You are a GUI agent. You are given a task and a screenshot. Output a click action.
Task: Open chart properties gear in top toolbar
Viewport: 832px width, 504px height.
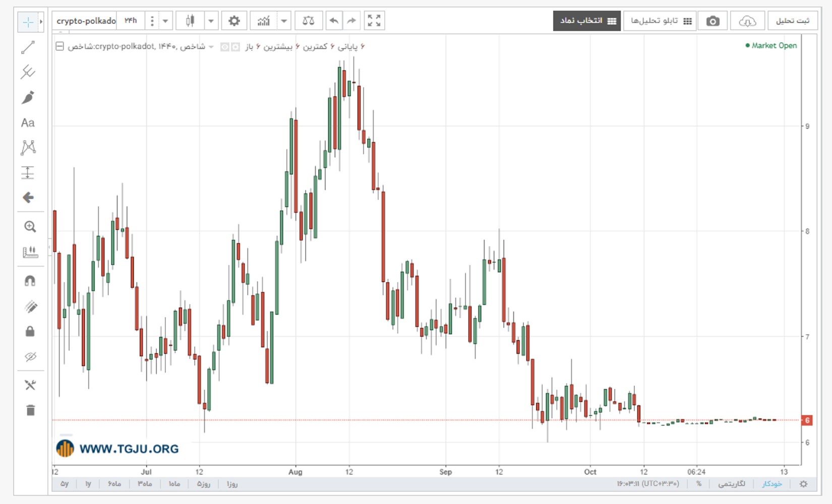coord(234,21)
